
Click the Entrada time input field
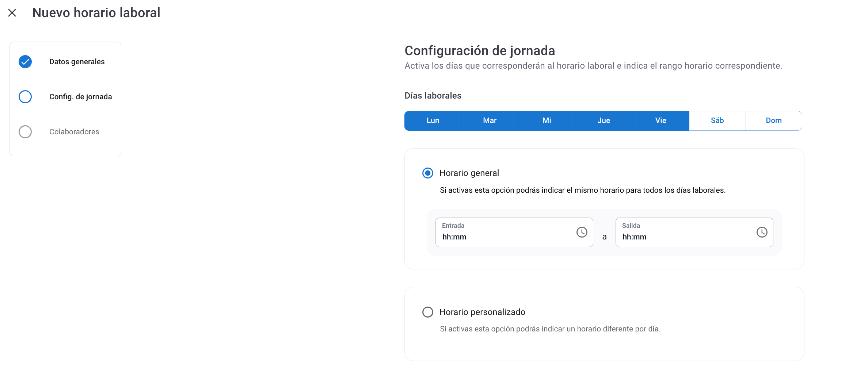tap(504, 237)
